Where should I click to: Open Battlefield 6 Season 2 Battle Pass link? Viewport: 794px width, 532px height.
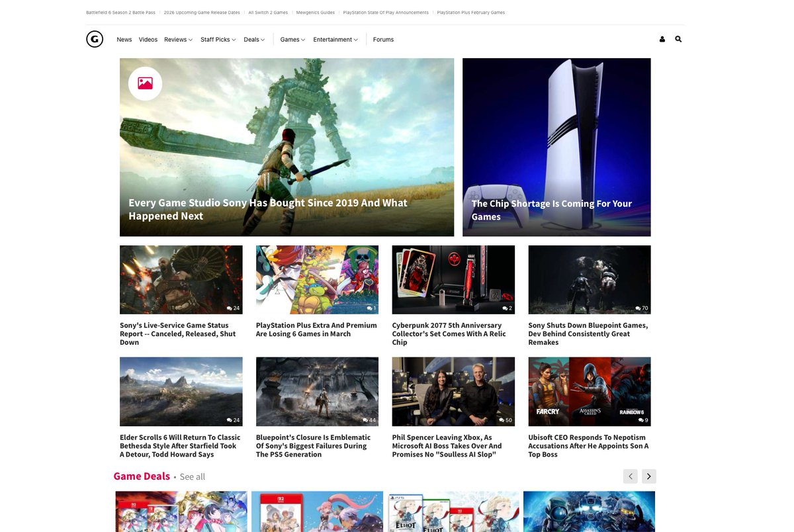click(x=120, y=13)
